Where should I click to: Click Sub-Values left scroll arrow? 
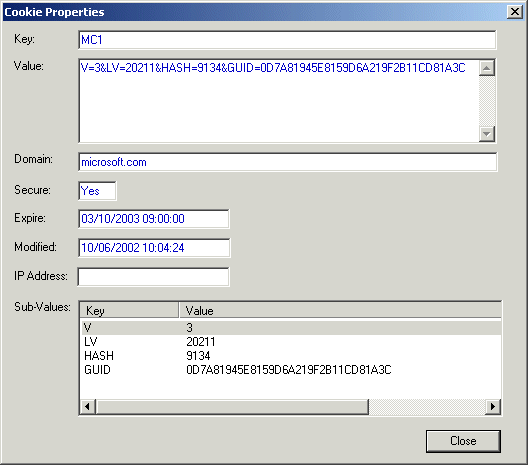(88, 406)
